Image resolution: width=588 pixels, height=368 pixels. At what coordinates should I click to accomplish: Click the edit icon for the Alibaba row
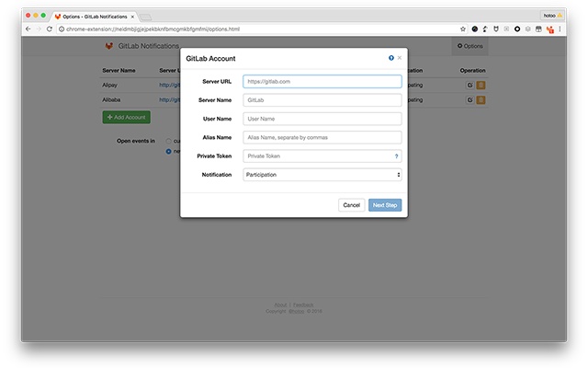469,100
